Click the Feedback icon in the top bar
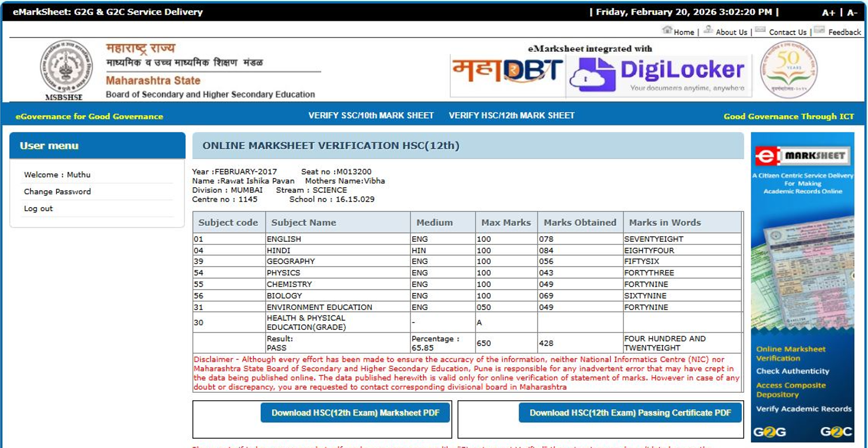 pos(820,30)
